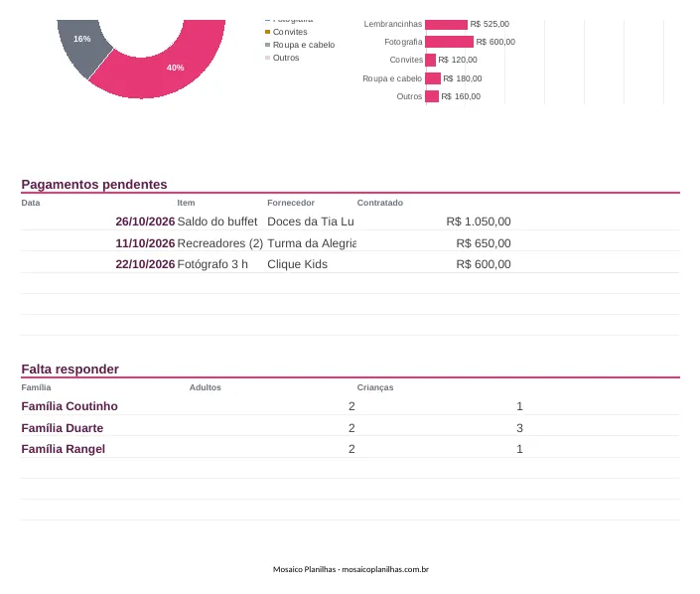Select the Convites legend label
The image size is (700, 594).
(x=290, y=32)
